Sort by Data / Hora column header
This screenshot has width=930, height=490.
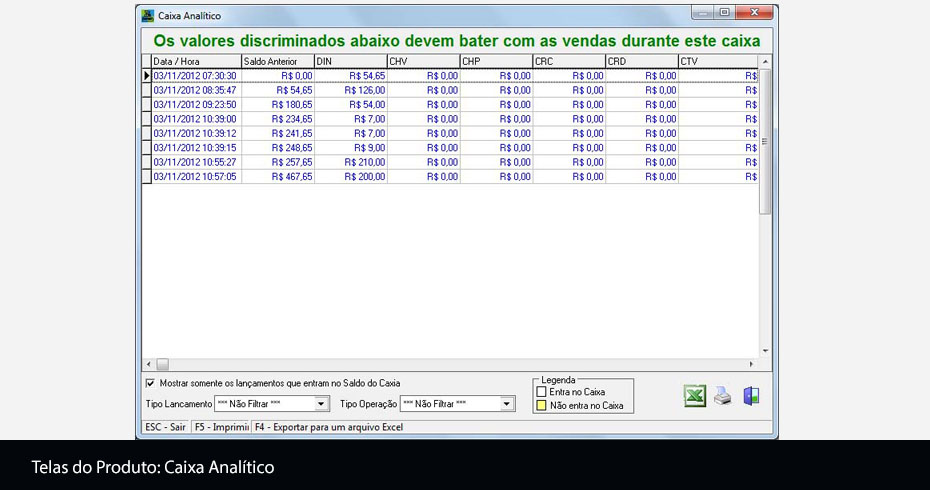pyautogui.click(x=195, y=62)
